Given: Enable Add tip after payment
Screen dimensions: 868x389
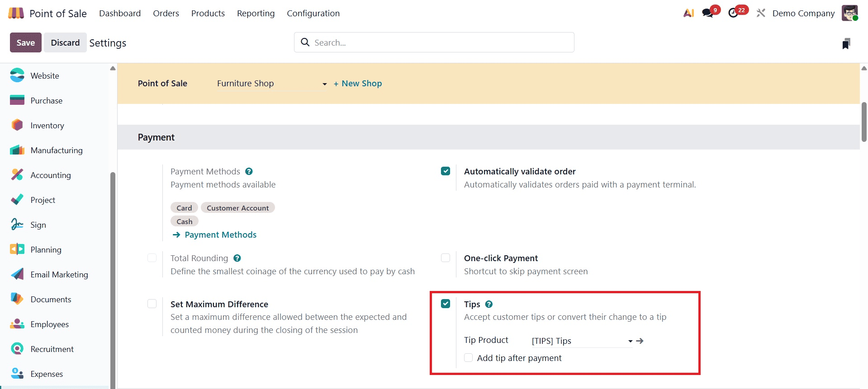Looking at the screenshot, I should [x=469, y=358].
